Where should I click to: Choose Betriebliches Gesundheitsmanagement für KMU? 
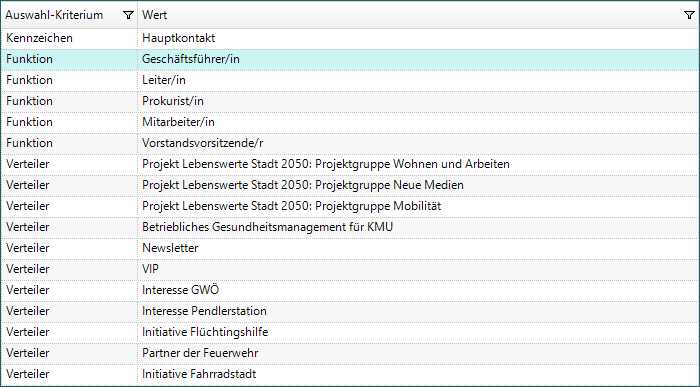418,227
